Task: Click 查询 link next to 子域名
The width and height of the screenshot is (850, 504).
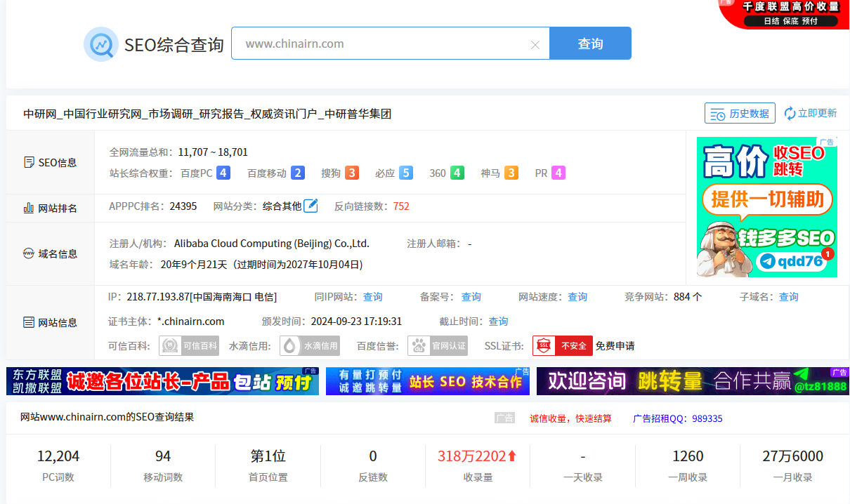Action: pyautogui.click(x=788, y=297)
